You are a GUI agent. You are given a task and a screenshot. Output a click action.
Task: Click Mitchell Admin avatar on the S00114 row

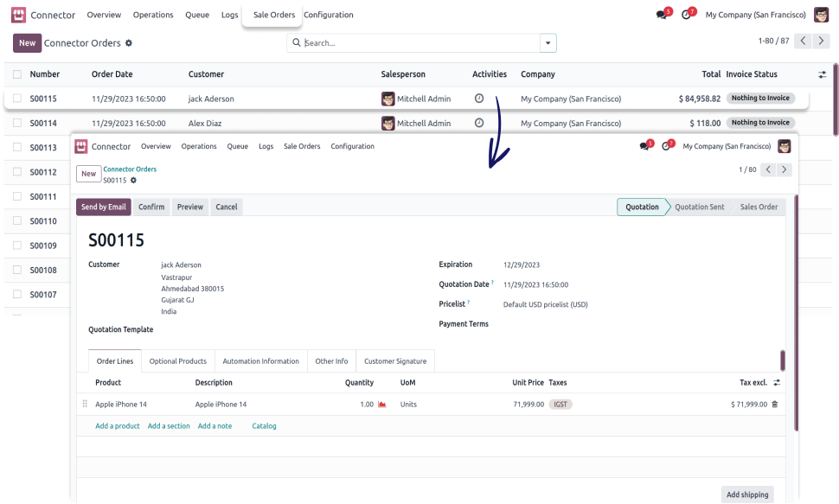(388, 123)
